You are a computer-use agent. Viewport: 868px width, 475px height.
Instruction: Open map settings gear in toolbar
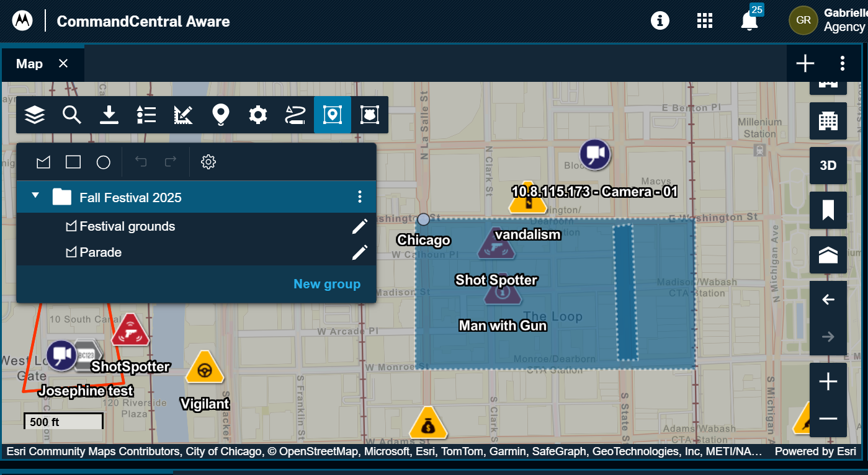[x=258, y=115]
